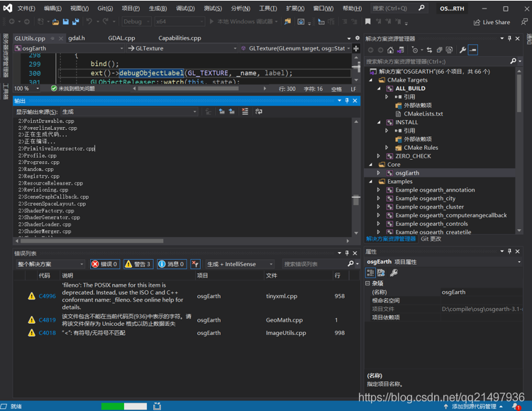Click the property pages wrench icon
Viewport: 532px width, 411px height.
click(x=394, y=273)
